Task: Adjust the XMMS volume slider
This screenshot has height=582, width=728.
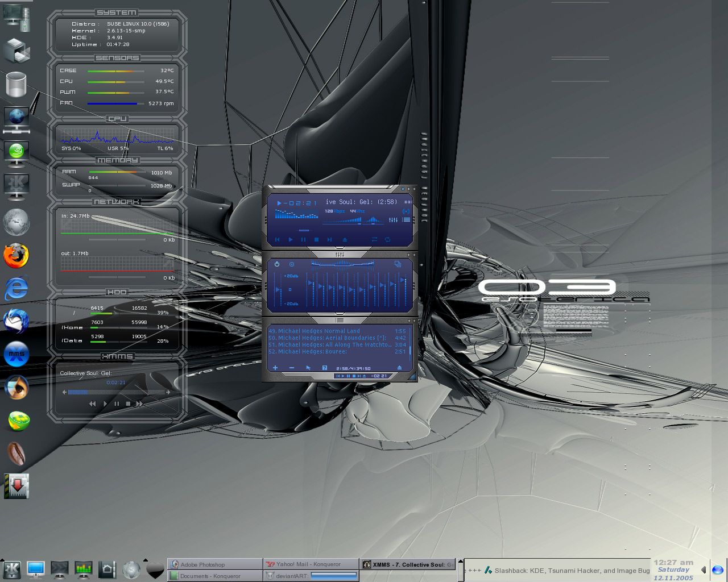Action: tap(343, 221)
